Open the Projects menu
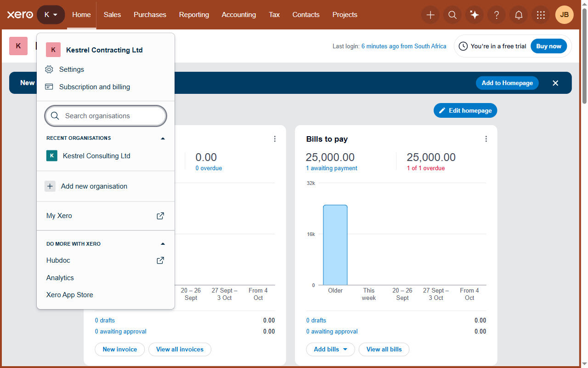Viewport: 588px width, 368px height. 345,15
